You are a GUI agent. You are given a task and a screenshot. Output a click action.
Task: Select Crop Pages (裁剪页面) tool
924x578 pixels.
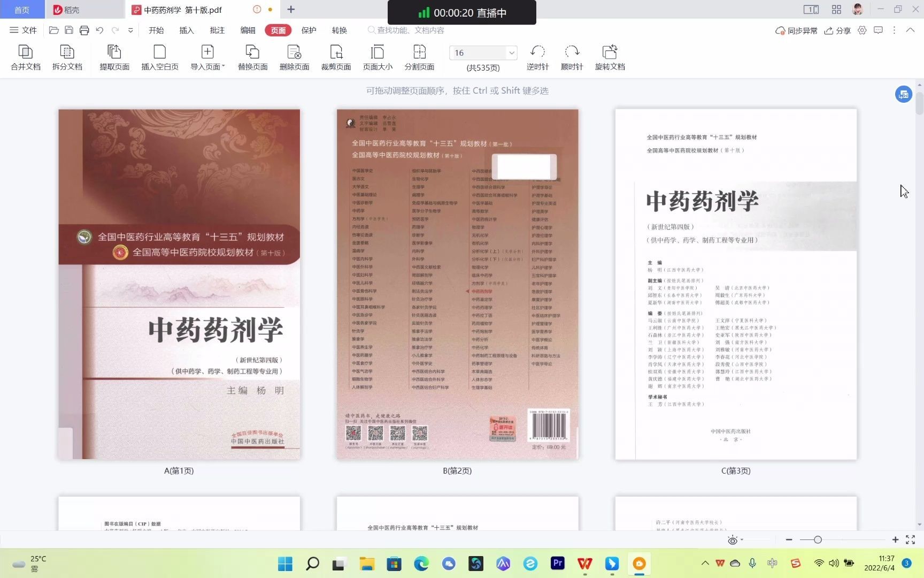[336, 57]
